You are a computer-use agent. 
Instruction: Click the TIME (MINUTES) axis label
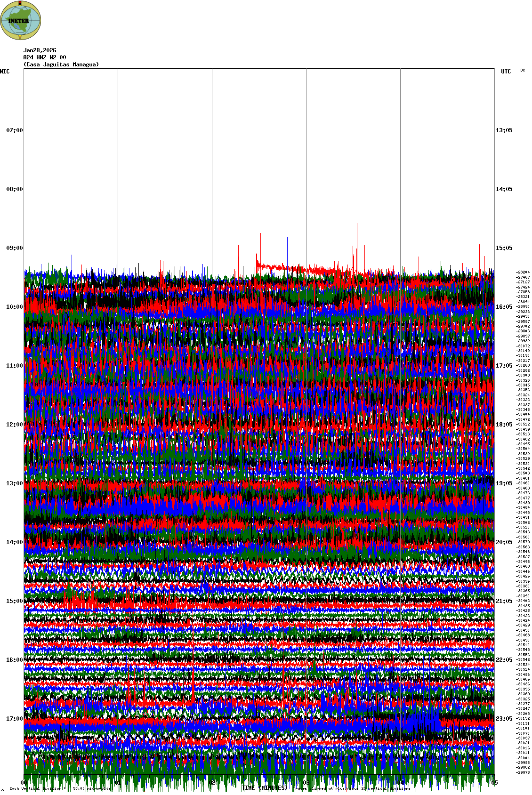(264, 788)
